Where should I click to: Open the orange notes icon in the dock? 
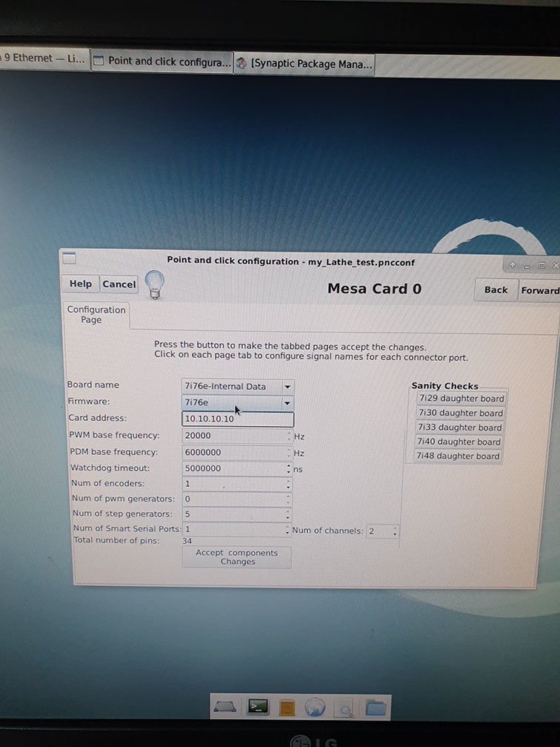pyautogui.click(x=287, y=708)
